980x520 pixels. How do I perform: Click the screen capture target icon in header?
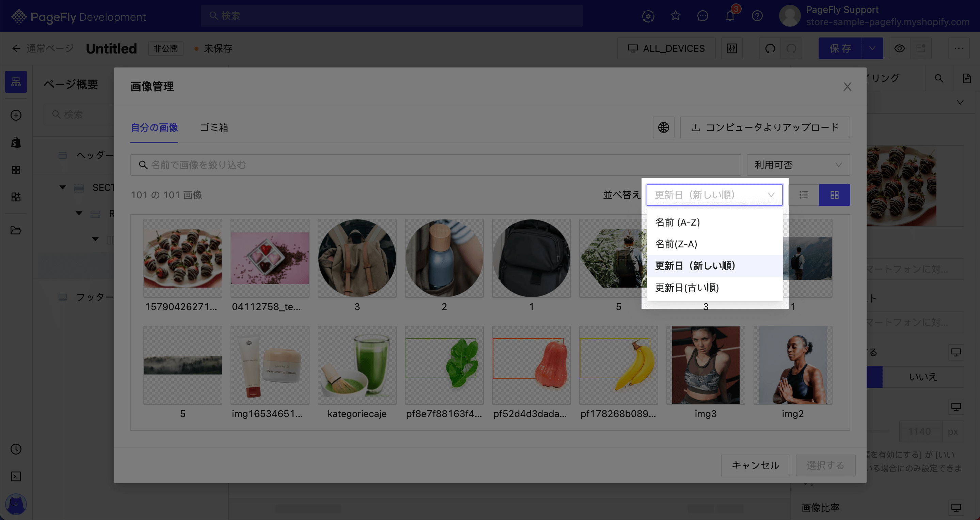pos(648,16)
